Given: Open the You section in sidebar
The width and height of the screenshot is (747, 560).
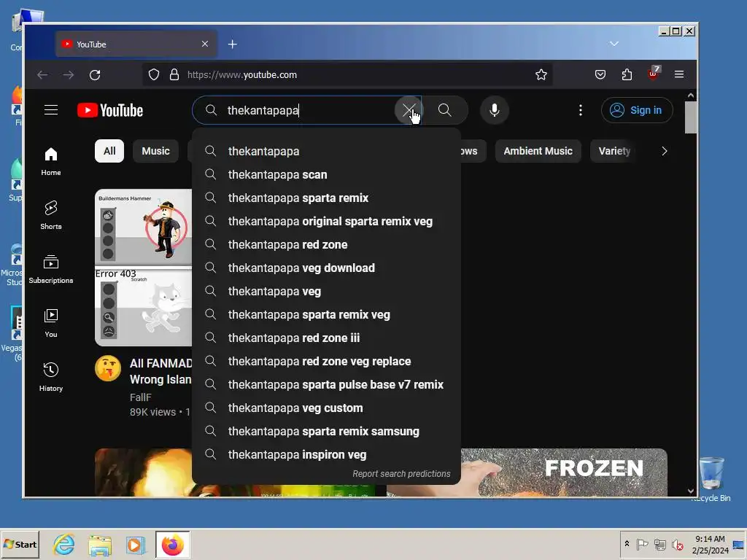Looking at the screenshot, I should tap(51, 323).
